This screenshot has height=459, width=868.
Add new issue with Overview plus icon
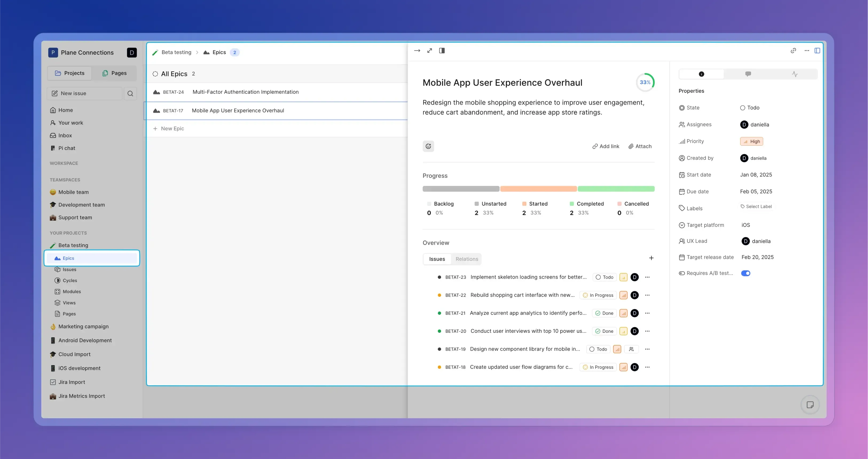[651, 258]
